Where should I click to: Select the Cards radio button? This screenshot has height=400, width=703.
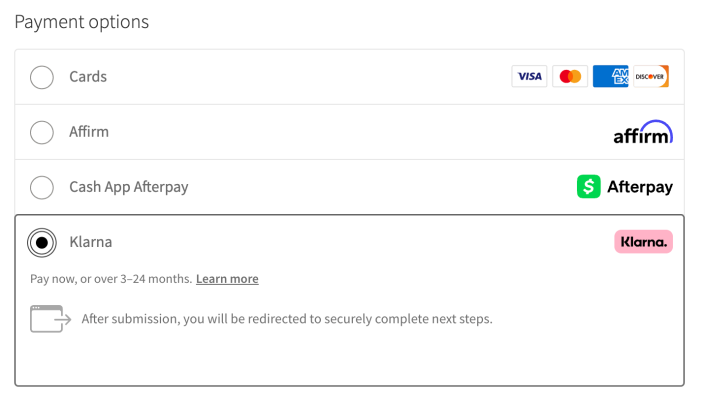[42, 77]
